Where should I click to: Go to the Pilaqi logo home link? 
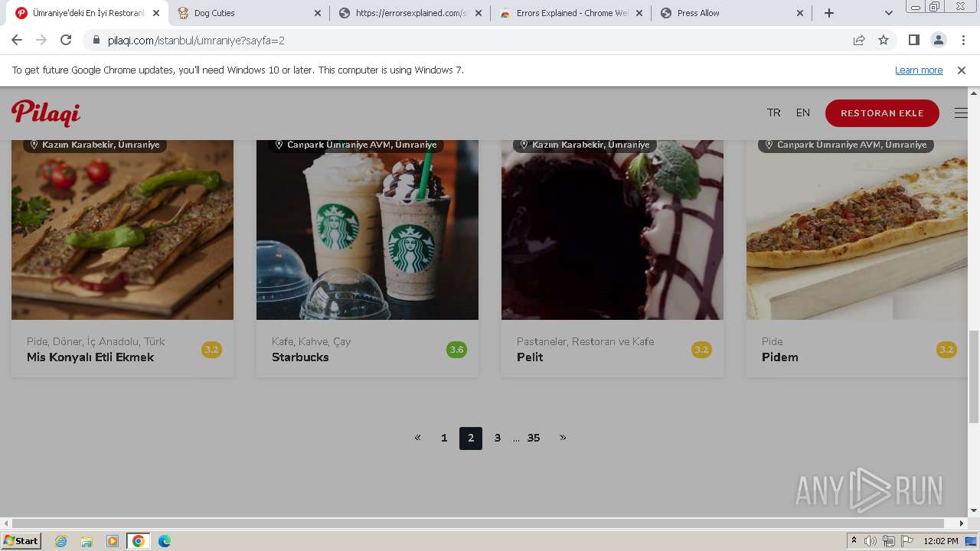click(x=46, y=112)
